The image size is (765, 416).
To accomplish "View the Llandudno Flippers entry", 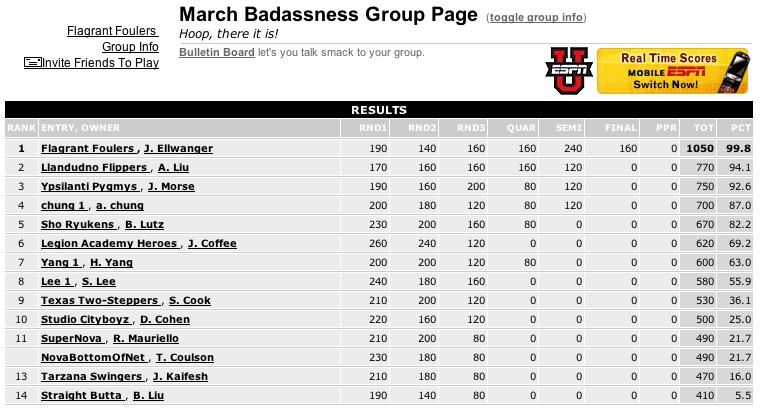I will [x=94, y=167].
